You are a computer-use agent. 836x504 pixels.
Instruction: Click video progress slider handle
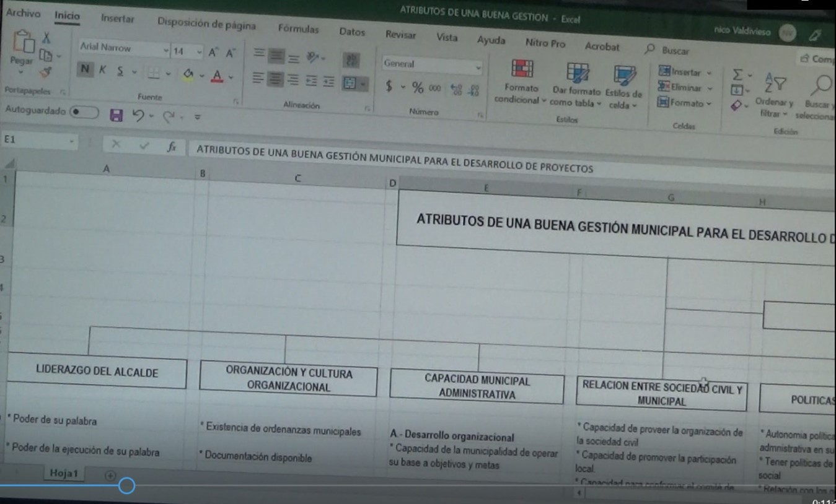[x=126, y=486]
